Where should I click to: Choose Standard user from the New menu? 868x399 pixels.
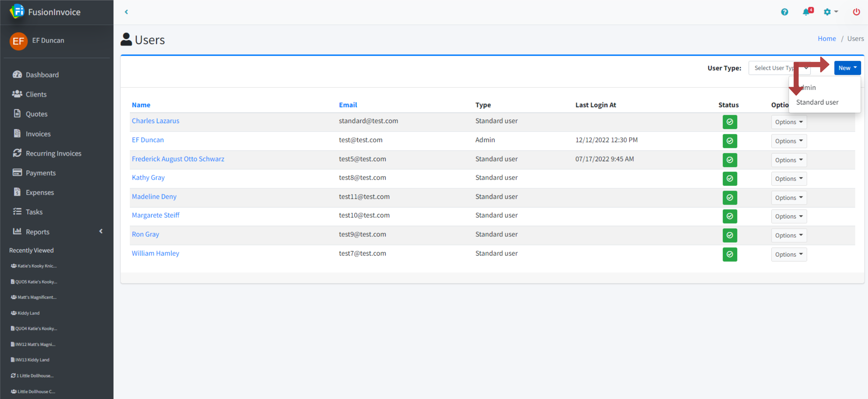pyautogui.click(x=817, y=102)
